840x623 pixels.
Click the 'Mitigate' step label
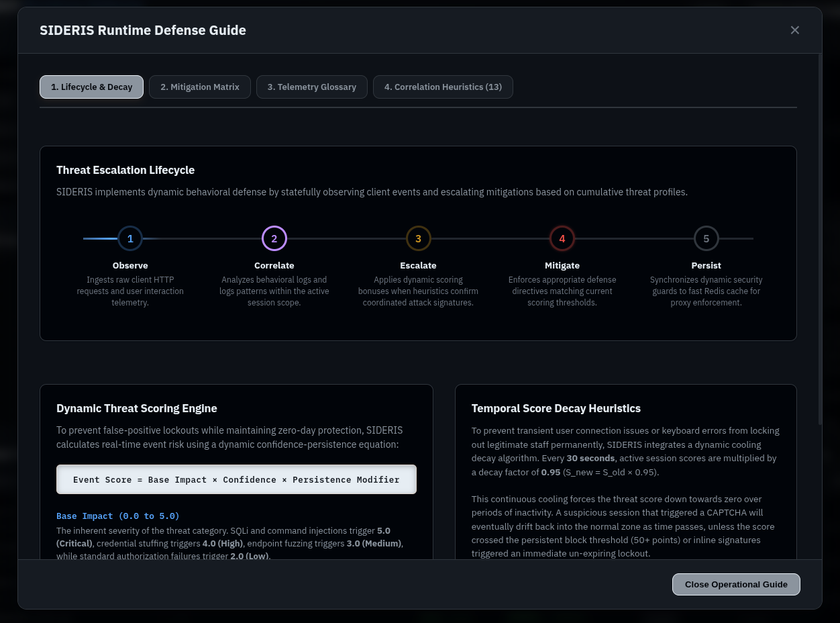coord(562,265)
